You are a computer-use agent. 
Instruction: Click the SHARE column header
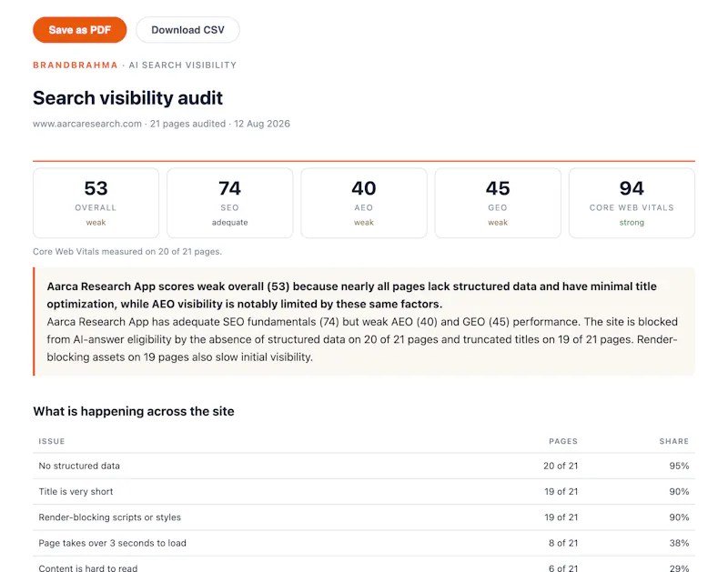673,441
